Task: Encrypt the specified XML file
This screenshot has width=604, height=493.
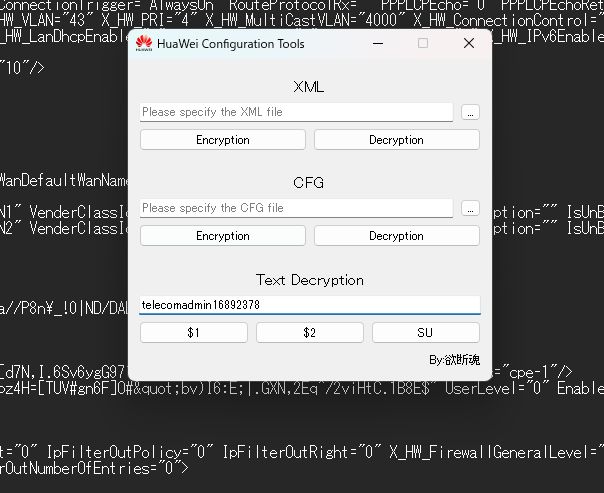Action: [x=223, y=139]
